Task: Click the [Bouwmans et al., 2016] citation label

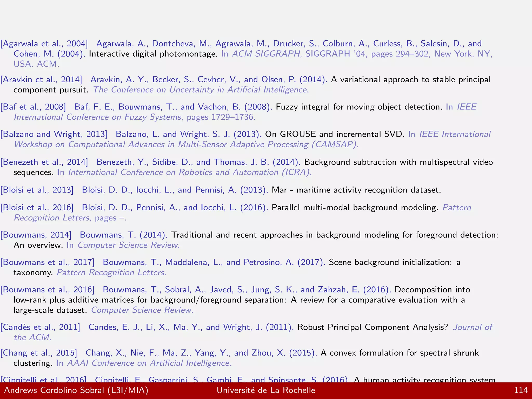Action: pos(47,290)
